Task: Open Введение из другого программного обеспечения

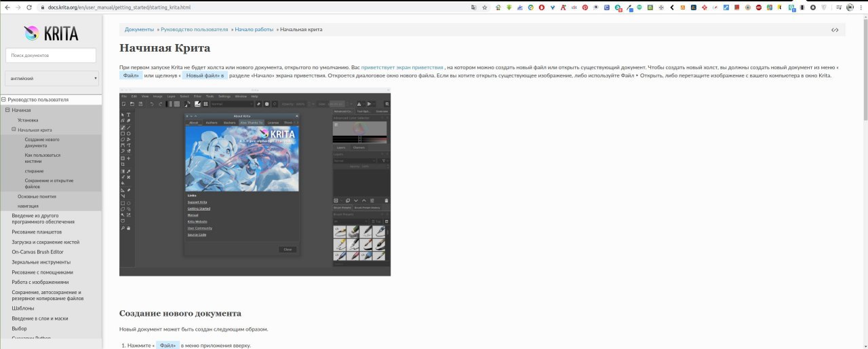Action: [x=43, y=219]
